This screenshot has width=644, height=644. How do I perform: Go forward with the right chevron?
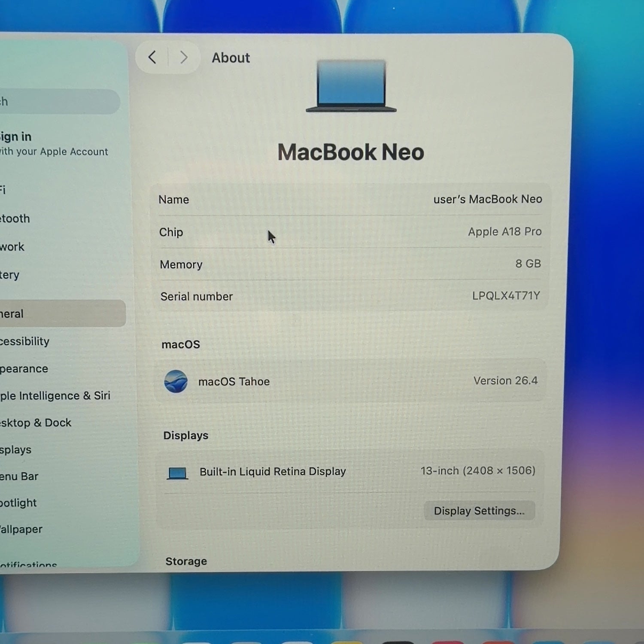[184, 57]
